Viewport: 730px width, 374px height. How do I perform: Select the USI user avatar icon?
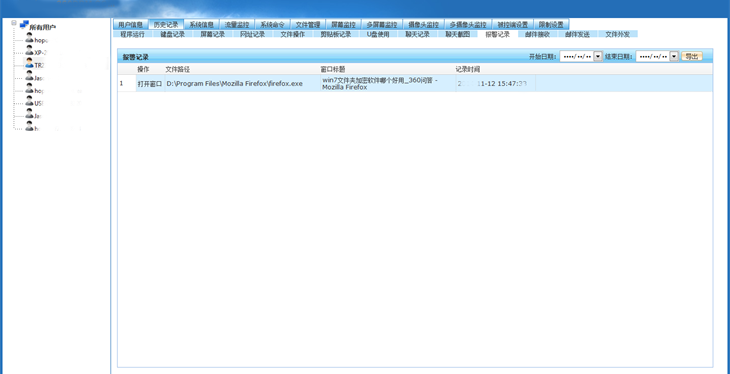pos(29,102)
